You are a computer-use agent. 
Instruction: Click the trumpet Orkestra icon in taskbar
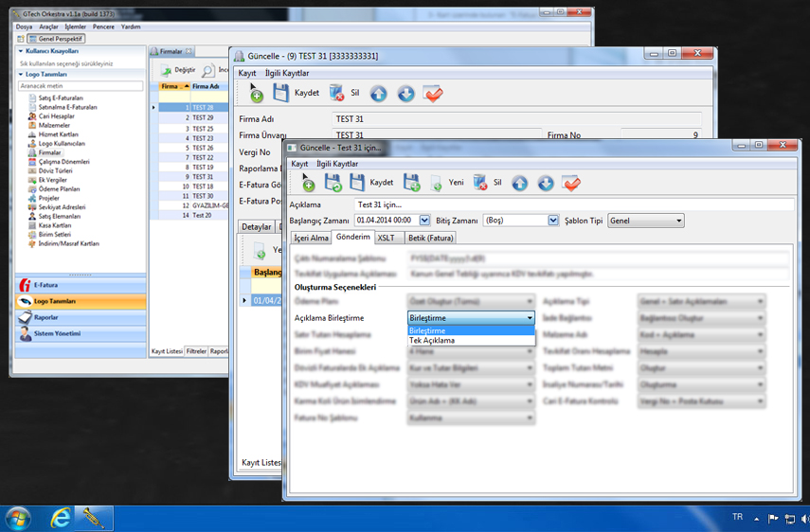pos(95,518)
